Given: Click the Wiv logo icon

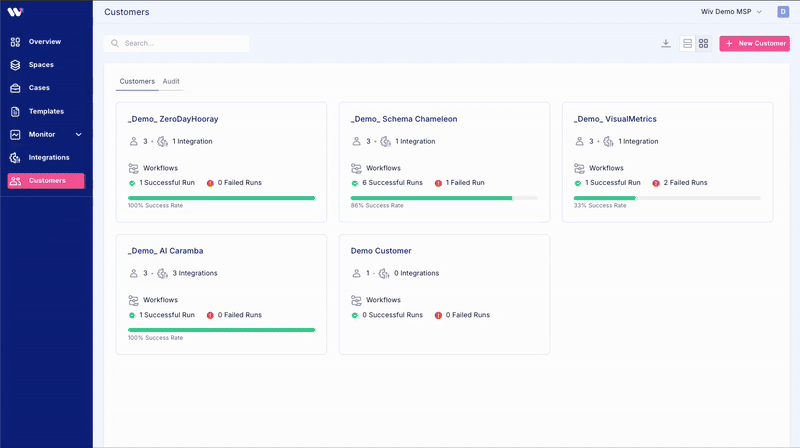Looking at the screenshot, I should tap(16, 12).
